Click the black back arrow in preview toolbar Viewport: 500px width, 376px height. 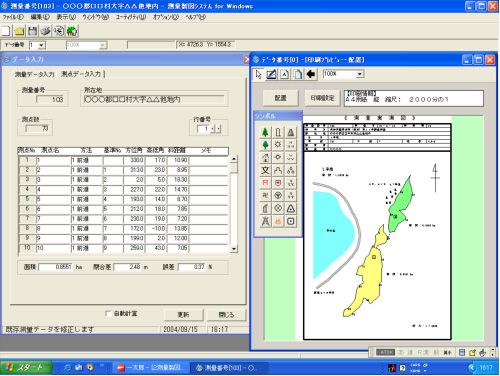point(311,74)
